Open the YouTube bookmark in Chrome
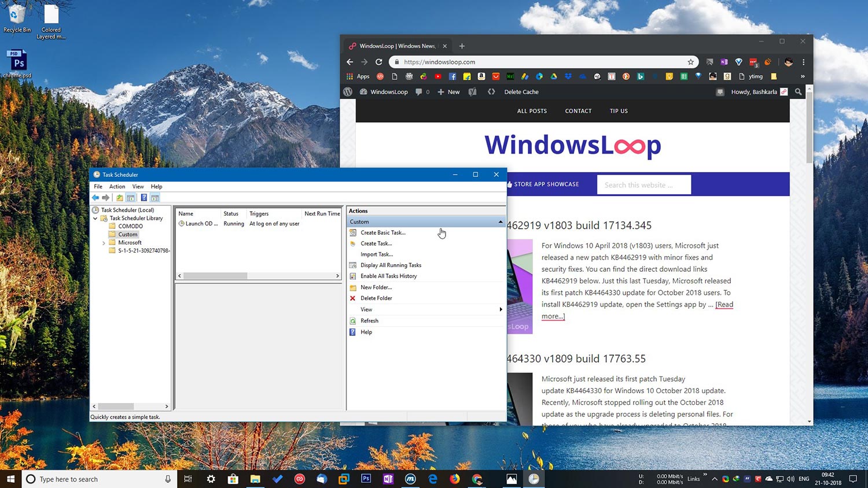The width and height of the screenshot is (868, 488). click(439, 76)
